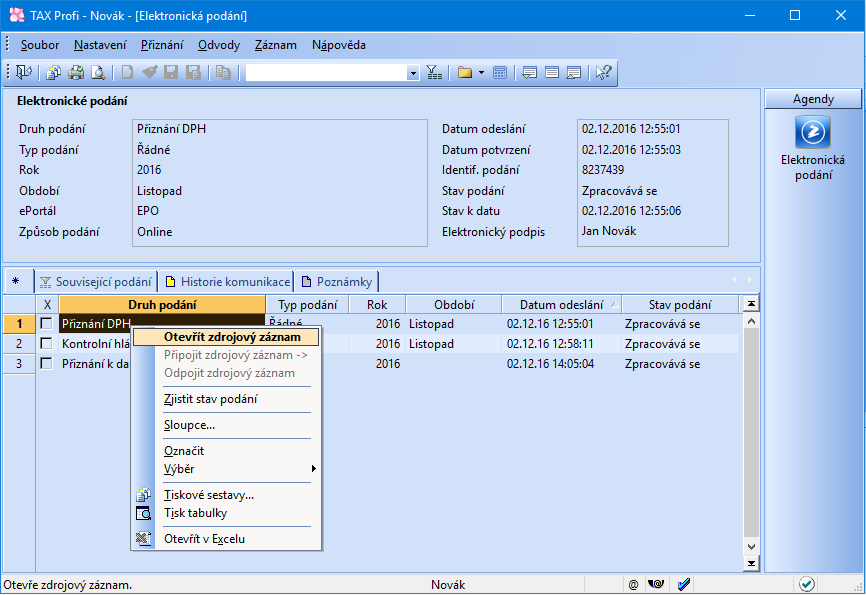Open the Elektronická podání agenda icon
This screenshot has width=866, height=595.
(812, 133)
